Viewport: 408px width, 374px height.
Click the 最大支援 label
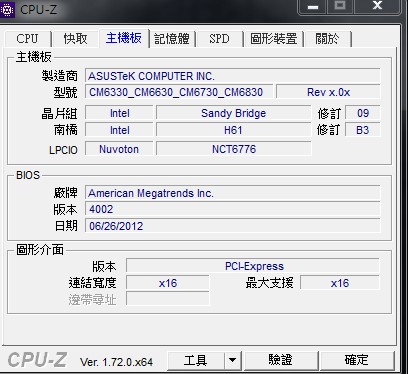[270, 283]
